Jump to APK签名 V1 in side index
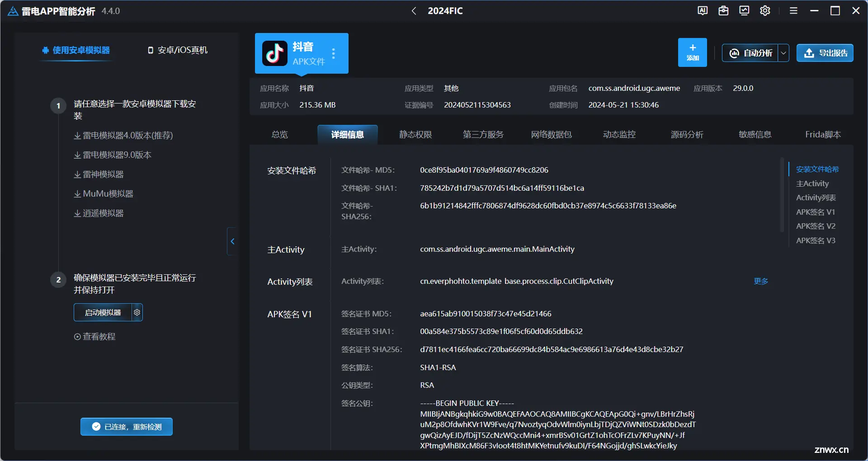The height and width of the screenshot is (461, 868). click(815, 212)
